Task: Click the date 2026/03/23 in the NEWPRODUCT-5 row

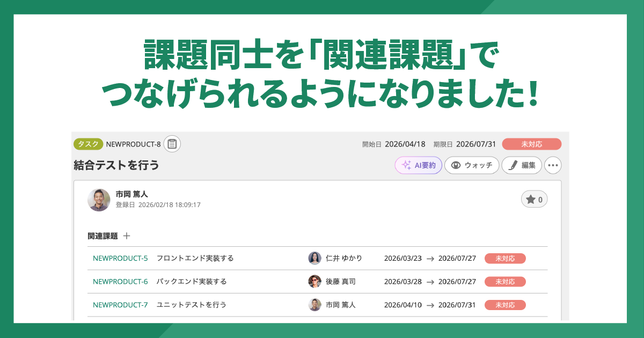Action: 403,258
